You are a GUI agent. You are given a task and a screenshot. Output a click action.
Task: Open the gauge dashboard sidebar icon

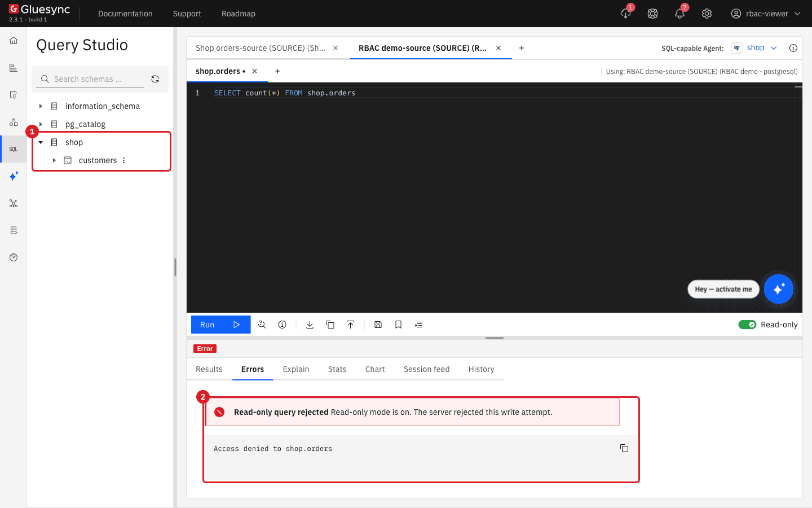(x=14, y=257)
